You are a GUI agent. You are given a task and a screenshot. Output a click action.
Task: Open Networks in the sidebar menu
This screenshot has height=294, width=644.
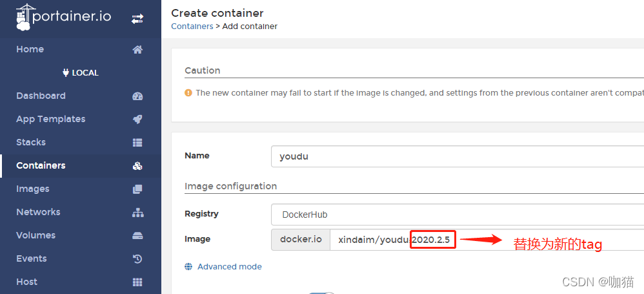[x=38, y=212]
